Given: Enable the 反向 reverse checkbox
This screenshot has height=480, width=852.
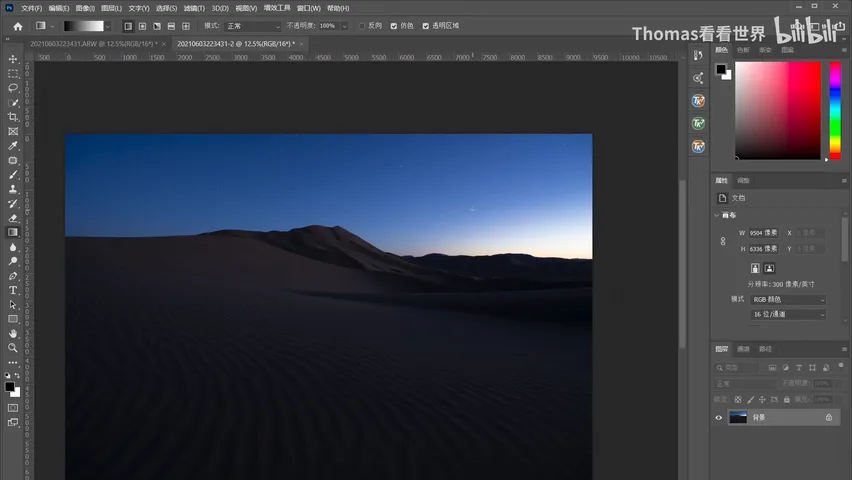Looking at the screenshot, I should point(362,26).
